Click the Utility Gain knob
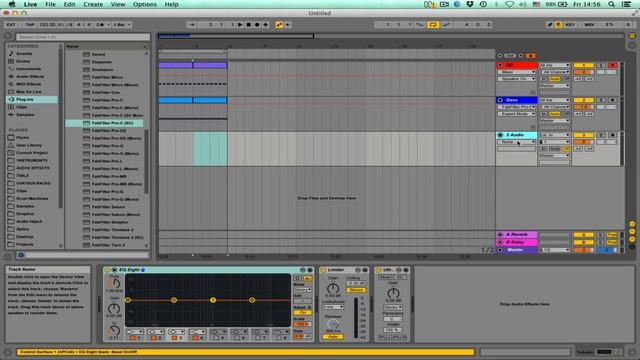This screenshot has height=360, width=640. (x=393, y=293)
